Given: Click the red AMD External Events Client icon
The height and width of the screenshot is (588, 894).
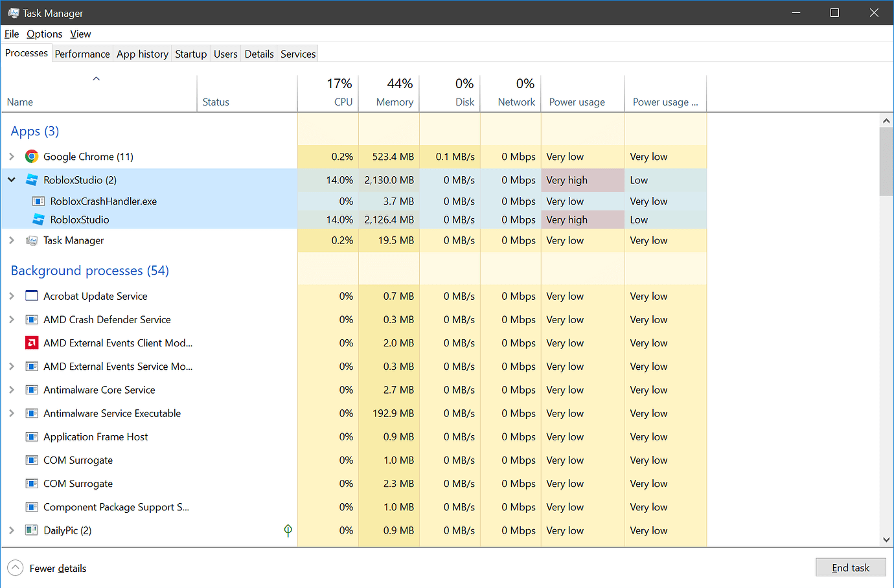Looking at the screenshot, I should click(x=32, y=343).
